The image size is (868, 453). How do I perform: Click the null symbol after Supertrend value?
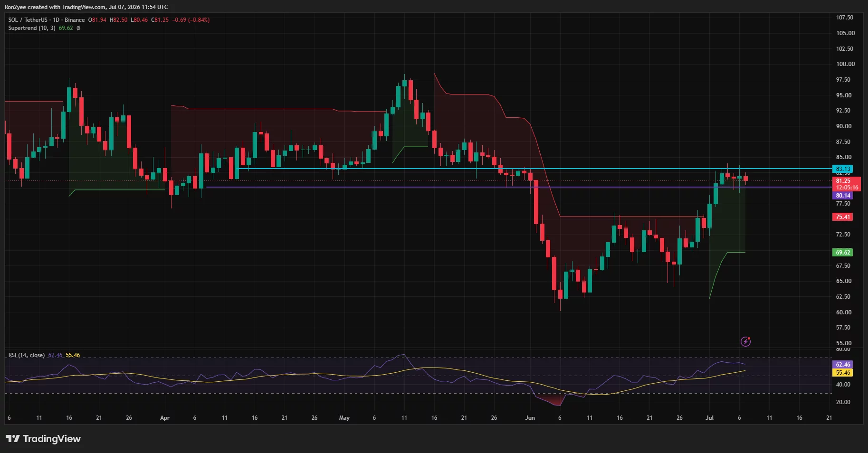click(x=78, y=28)
